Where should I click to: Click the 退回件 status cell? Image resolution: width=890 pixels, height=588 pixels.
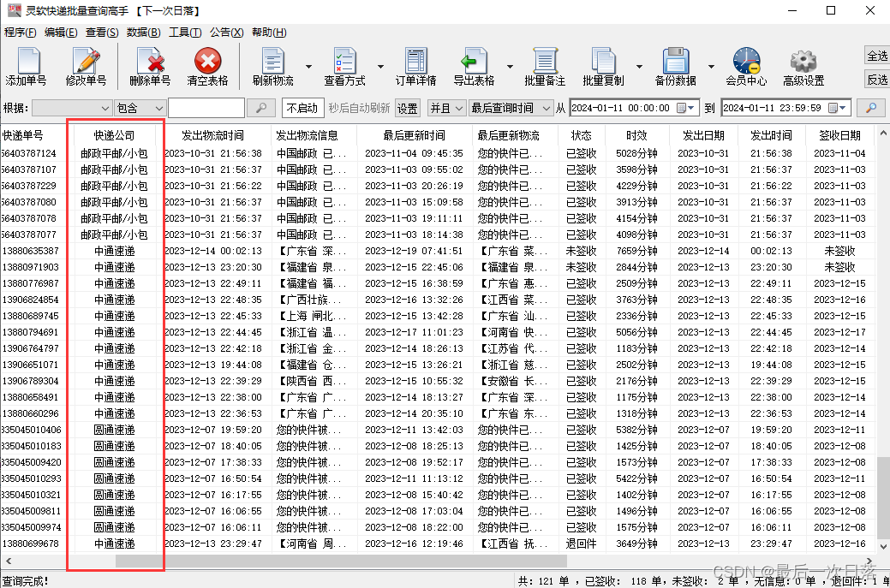[582, 543]
